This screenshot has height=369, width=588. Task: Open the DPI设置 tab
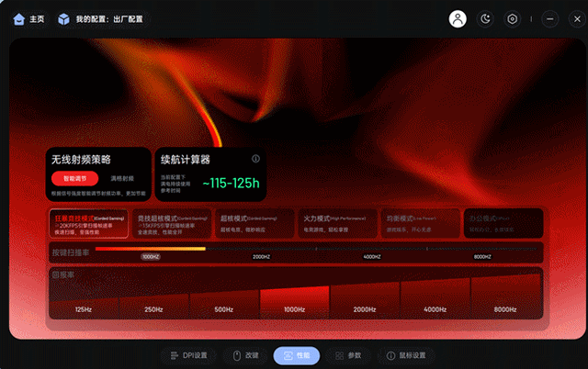[x=191, y=355]
